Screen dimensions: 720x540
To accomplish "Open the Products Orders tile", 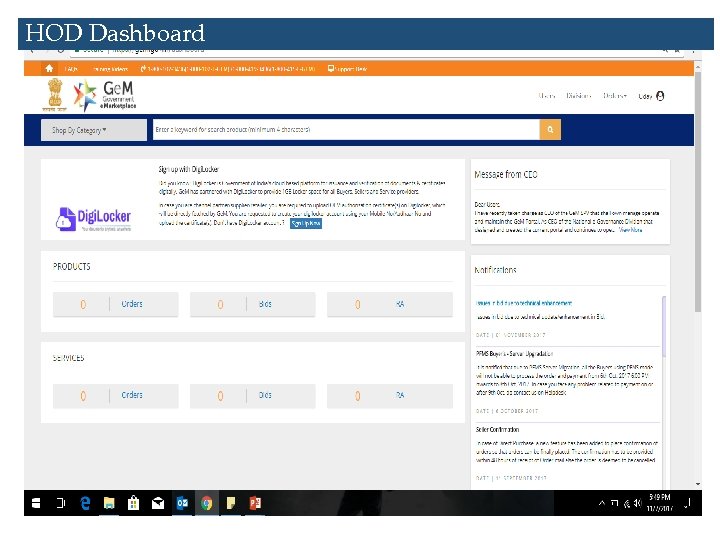I will point(115,304).
